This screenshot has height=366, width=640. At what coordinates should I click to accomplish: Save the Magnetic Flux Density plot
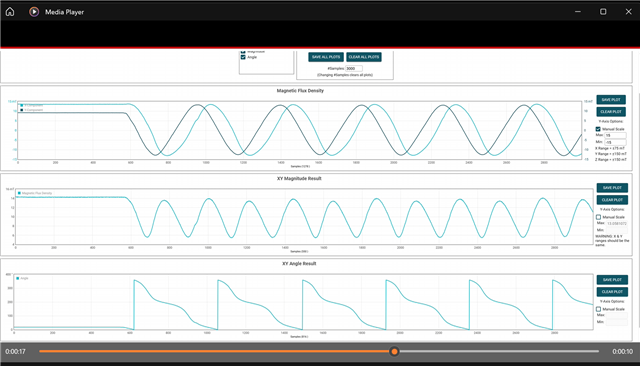tap(611, 100)
